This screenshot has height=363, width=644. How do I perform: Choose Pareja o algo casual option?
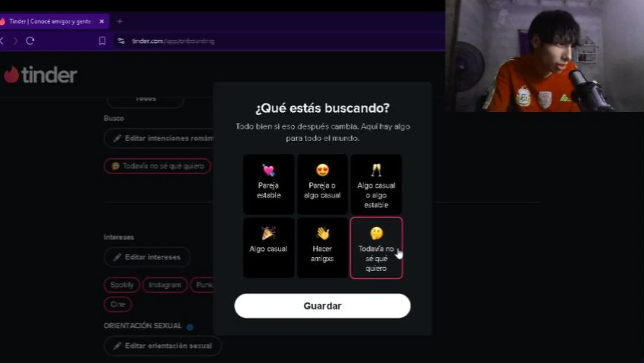pos(322,184)
